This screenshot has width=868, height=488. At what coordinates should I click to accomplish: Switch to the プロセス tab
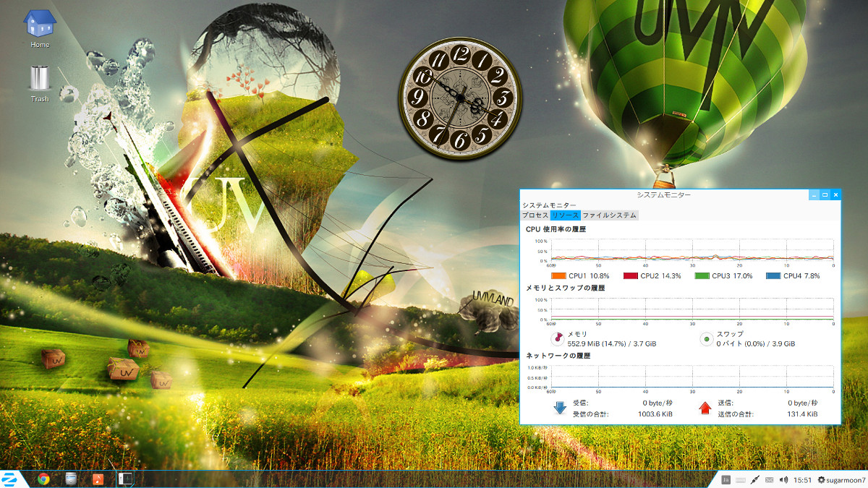pyautogui.click(x=535, y=215)
